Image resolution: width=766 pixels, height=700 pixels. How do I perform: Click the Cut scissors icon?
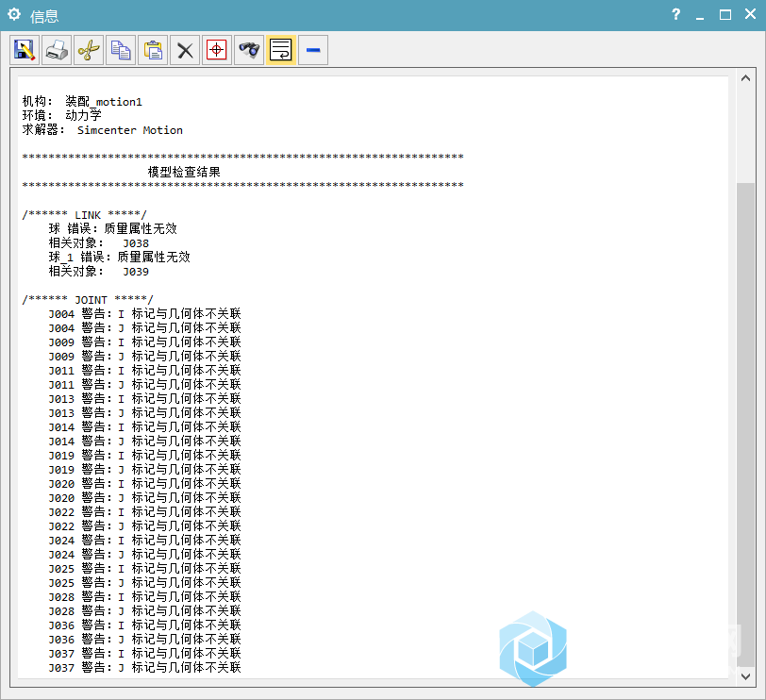(x=89, y=50)
